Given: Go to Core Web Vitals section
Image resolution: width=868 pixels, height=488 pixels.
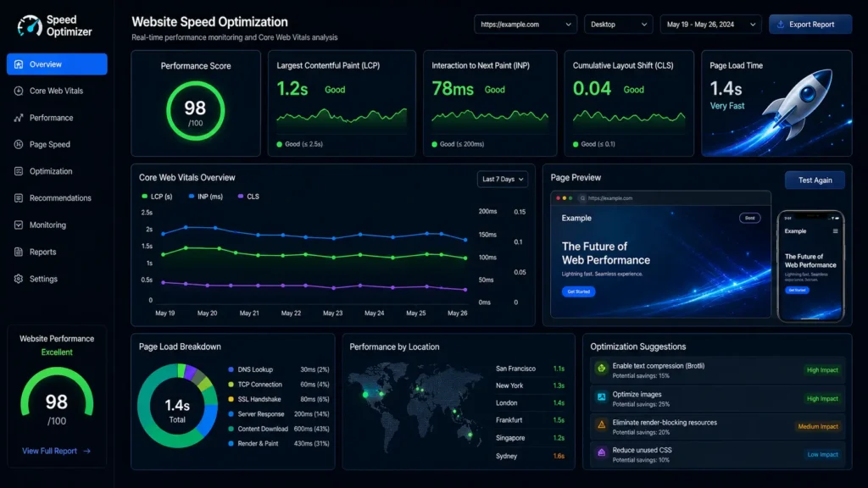Looking at the screenshot, I should [57, 91].
